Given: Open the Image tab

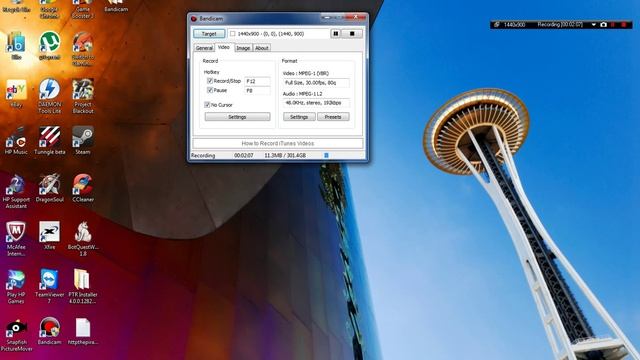Looking at the screenshot, I should pos(243,48).
